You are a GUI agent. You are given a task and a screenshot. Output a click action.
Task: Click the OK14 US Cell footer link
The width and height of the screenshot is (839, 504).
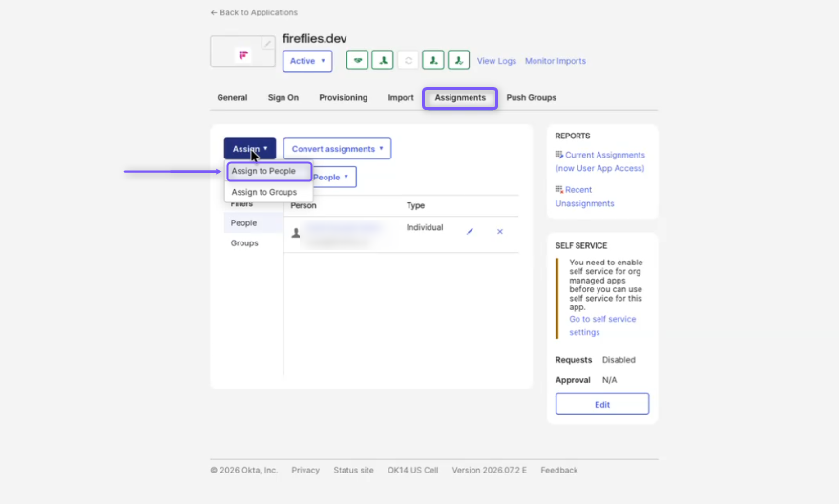(x=413, y=470)
